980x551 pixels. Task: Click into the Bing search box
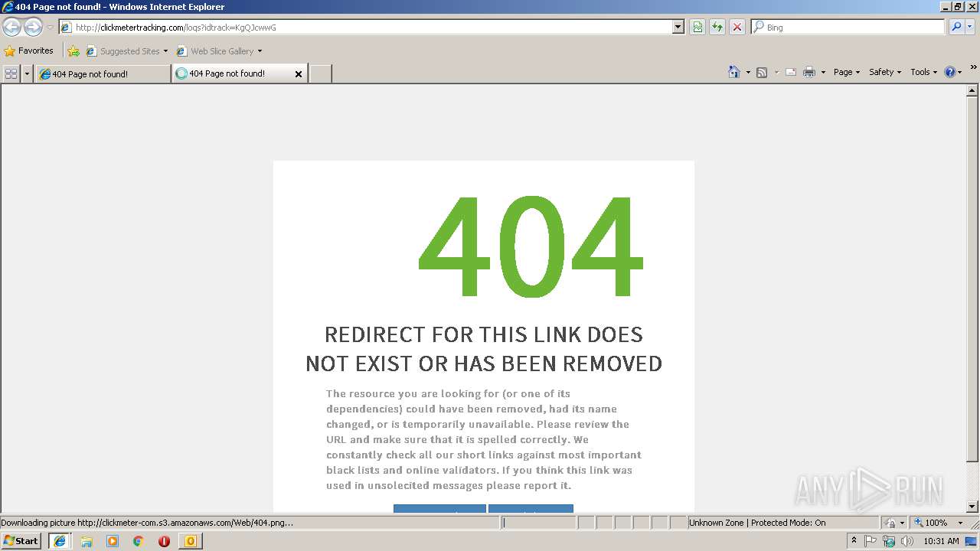(848, 28)
